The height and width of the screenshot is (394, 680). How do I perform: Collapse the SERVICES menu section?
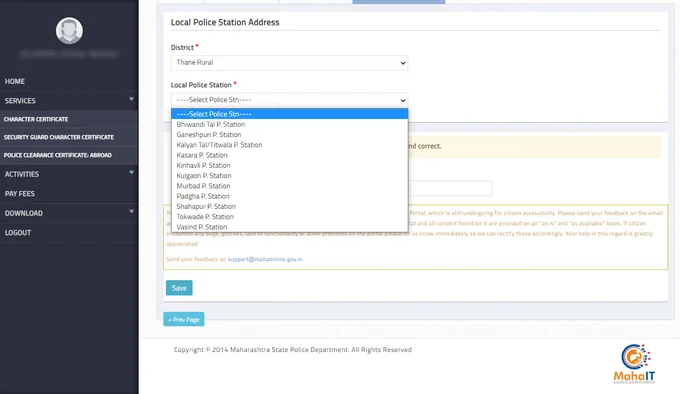point(69,101)
